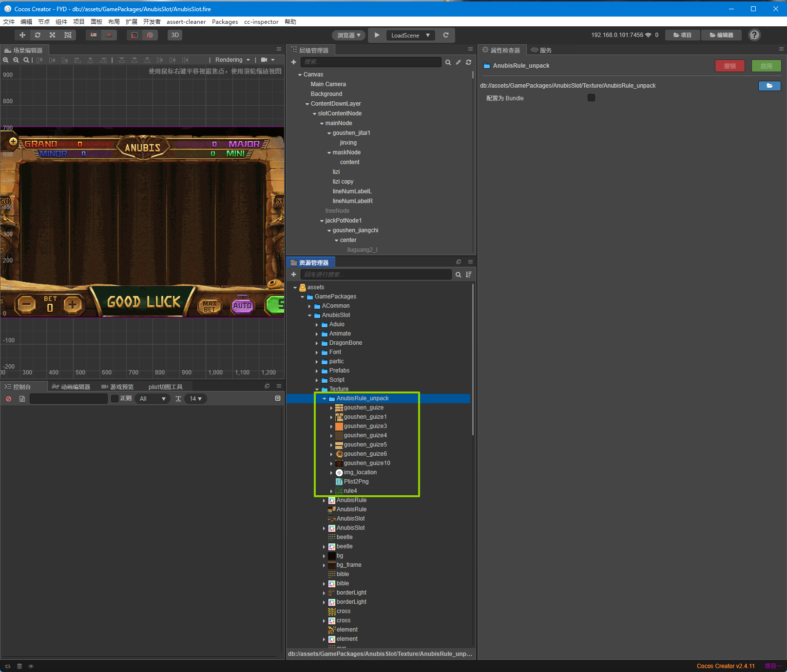Switch to the 动画编辑器 tab
Screen dimensions: 787x672
click(71, 387)
